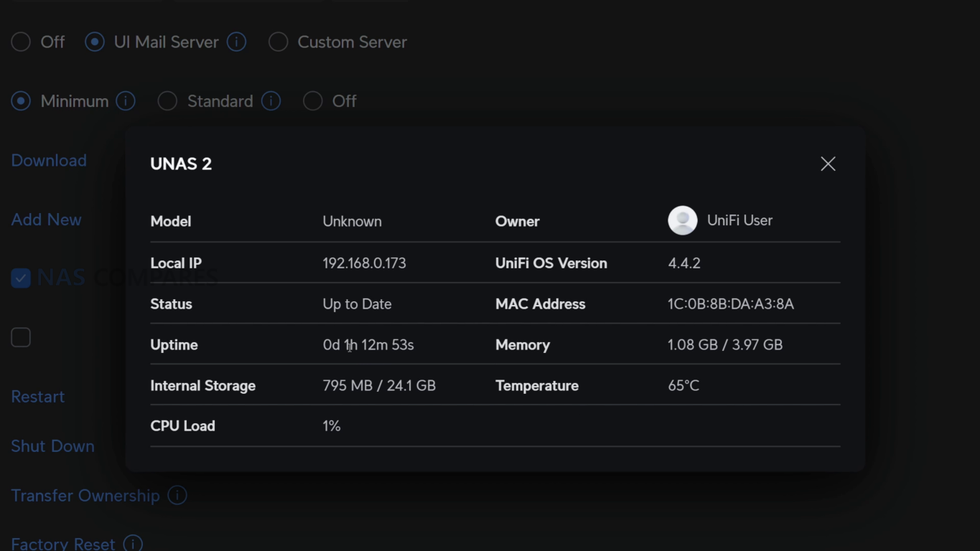Click the Model value Unknown
Screen dimensions: 980x551
point(352,222)
